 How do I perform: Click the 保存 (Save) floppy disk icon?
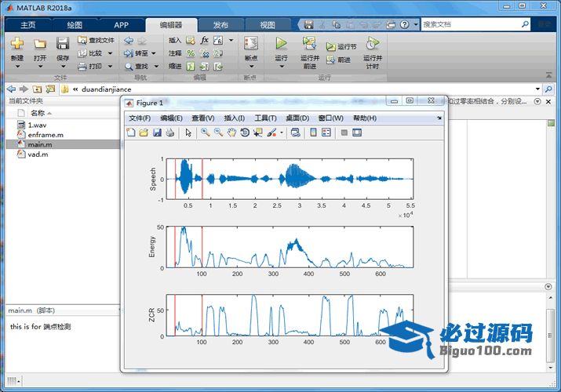click(63, 43)
